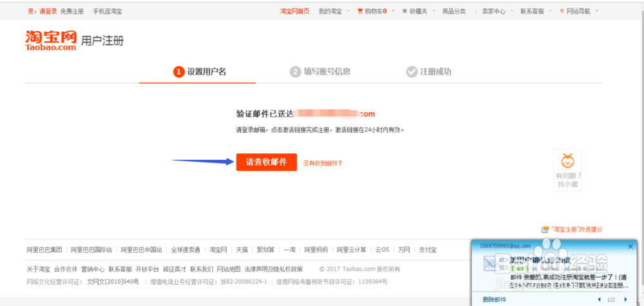
Task: Open the 有问题?找小蜜 helper icon
Action: pyautogui.click(x=567, y=161)
